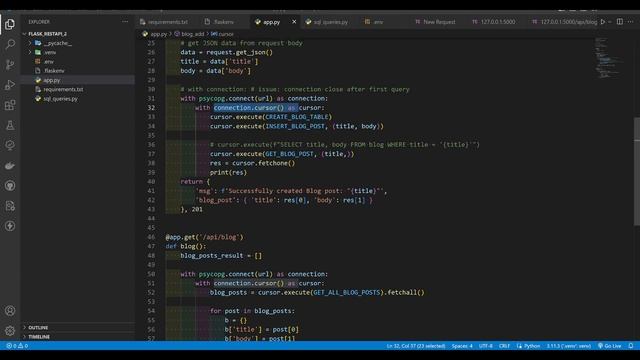Open the Manage gear icon
This screenshot has width=640, height=360.
click(x=10, y=331)
